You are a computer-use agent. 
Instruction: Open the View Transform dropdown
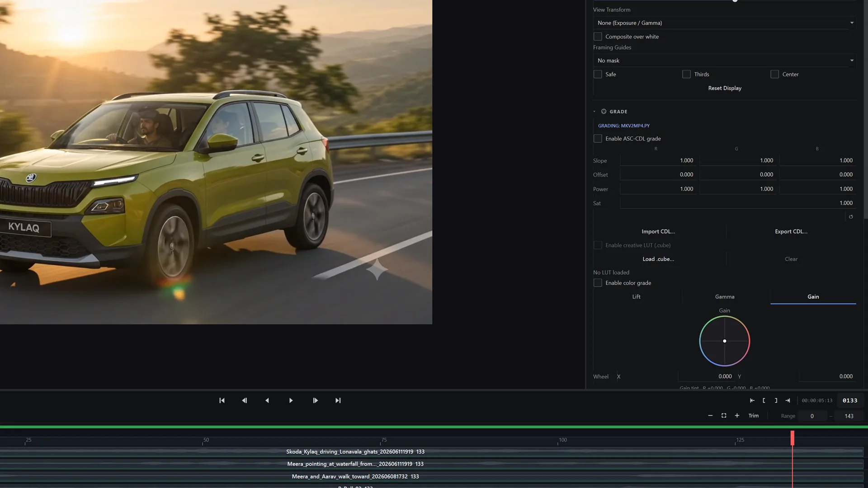click(x=725, y=23)
